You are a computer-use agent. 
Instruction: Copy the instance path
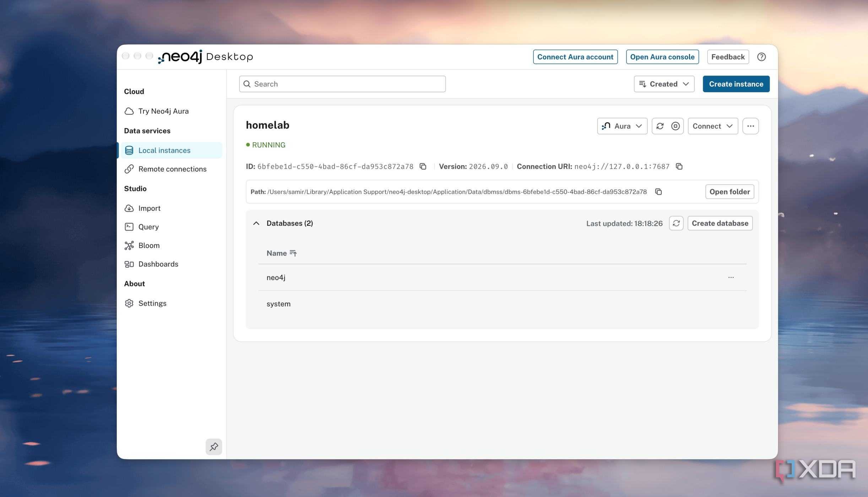click(658, 192)
